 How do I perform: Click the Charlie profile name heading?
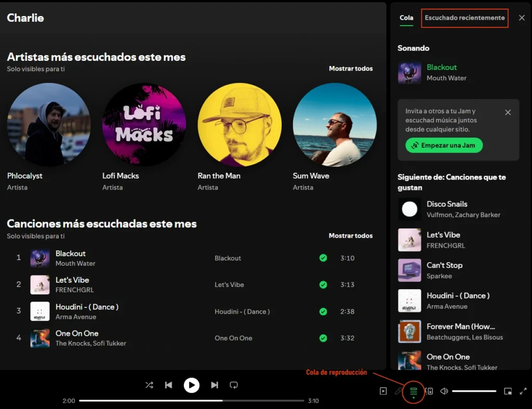click(25, 18)
